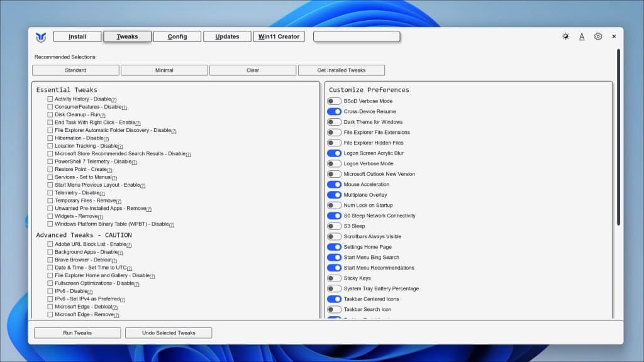The height and width of the screenshot is (362, 644).
Task: Disable Start Menu Bing Search toggle
Action: pyautogui.click(x=335, y=257)
